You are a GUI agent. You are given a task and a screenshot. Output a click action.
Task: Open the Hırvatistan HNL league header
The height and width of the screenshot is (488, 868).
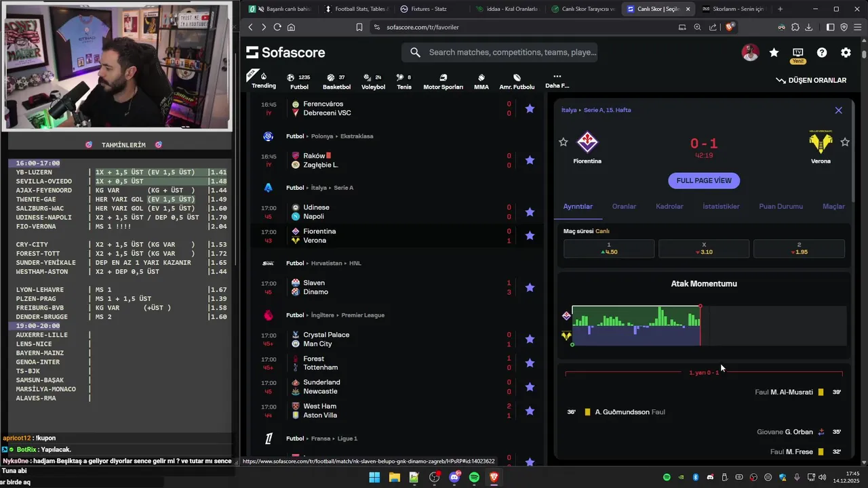pos(324,263)
